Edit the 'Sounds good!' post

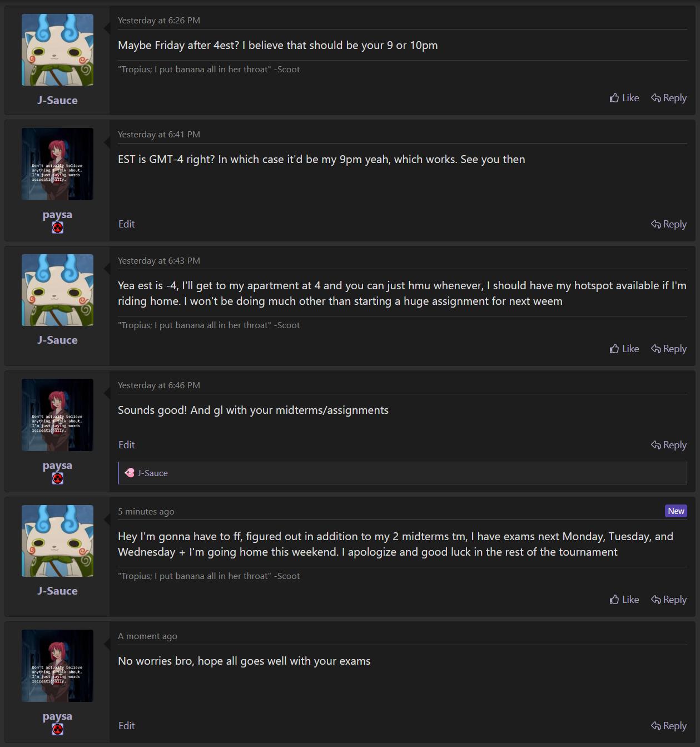tap(127, 445)
